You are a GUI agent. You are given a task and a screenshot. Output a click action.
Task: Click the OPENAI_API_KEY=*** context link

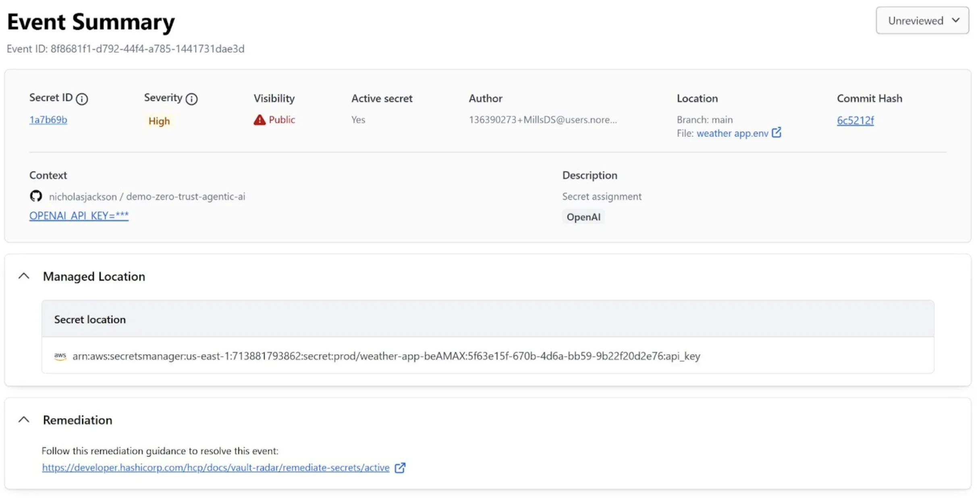tap(79, 216)
